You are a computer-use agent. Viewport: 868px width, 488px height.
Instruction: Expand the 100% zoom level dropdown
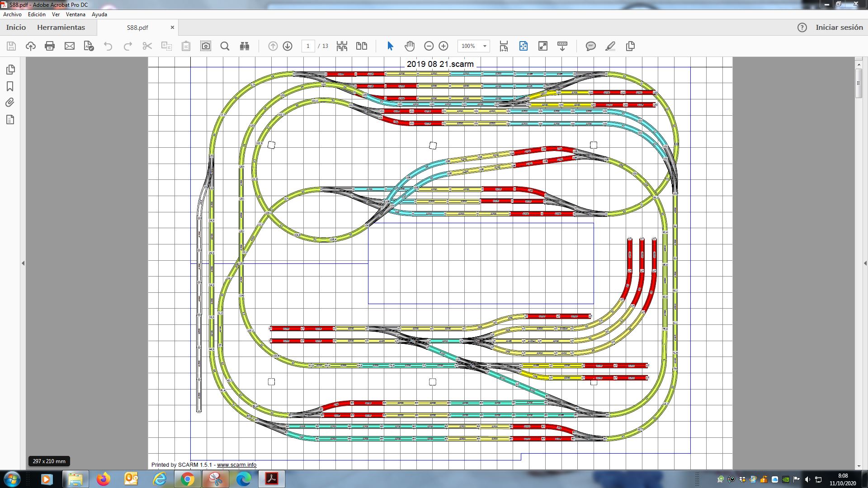pos(485,46)
